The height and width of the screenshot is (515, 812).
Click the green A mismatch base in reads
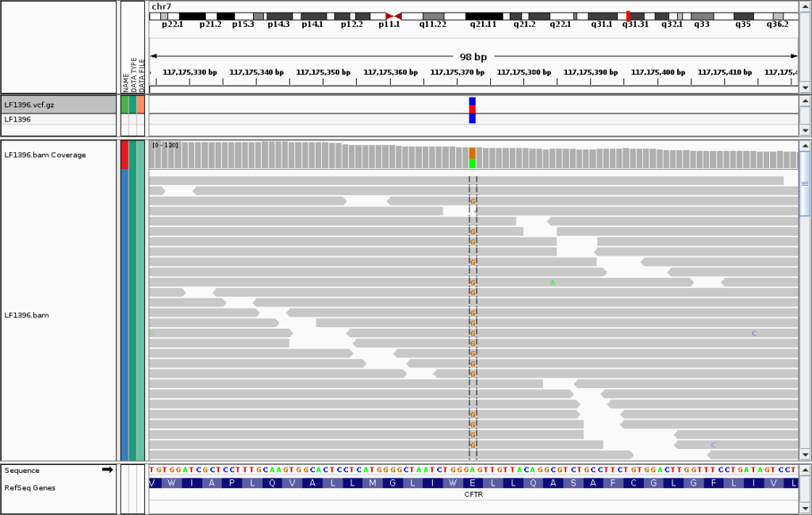tap(553, 282)
